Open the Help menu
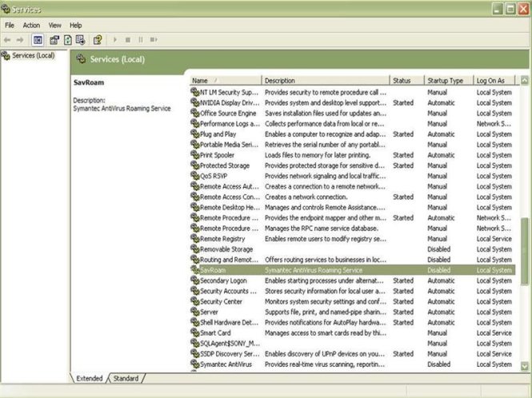532x398 pixels. pyautogui.click(x=76, y=26)
